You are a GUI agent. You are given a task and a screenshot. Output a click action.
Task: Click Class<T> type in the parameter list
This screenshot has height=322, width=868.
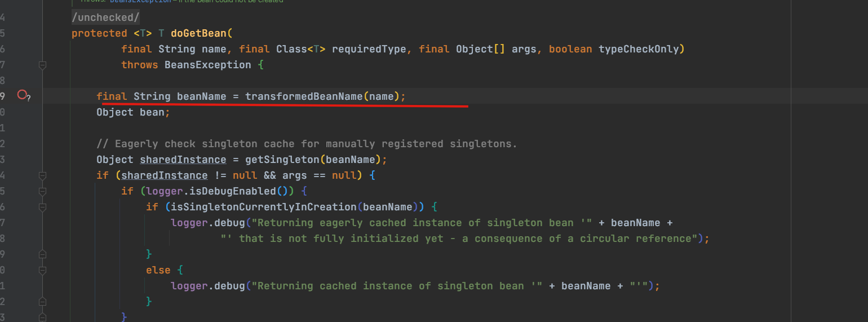[x=301, y=49]
